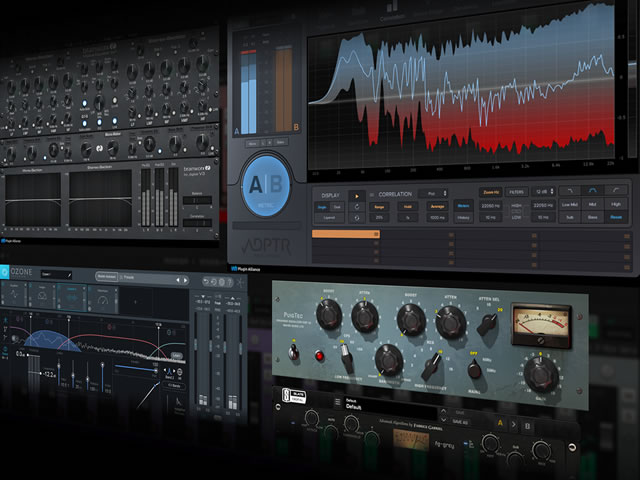Open Ozone settings via the gear icon
Screen dimensions: 640x480
pyautogui.click(x=222, y=282)
